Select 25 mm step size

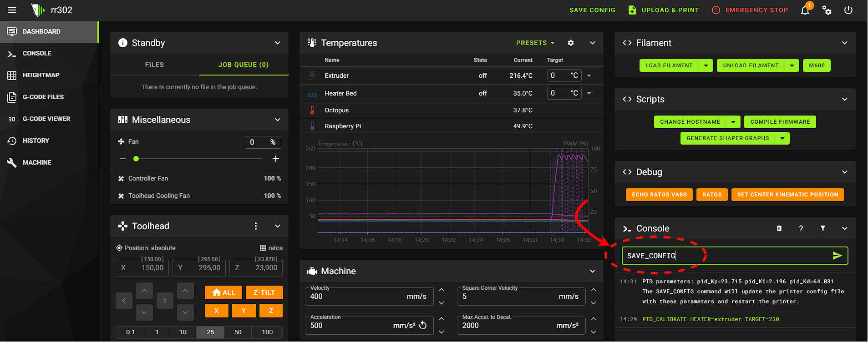(210, 332)
